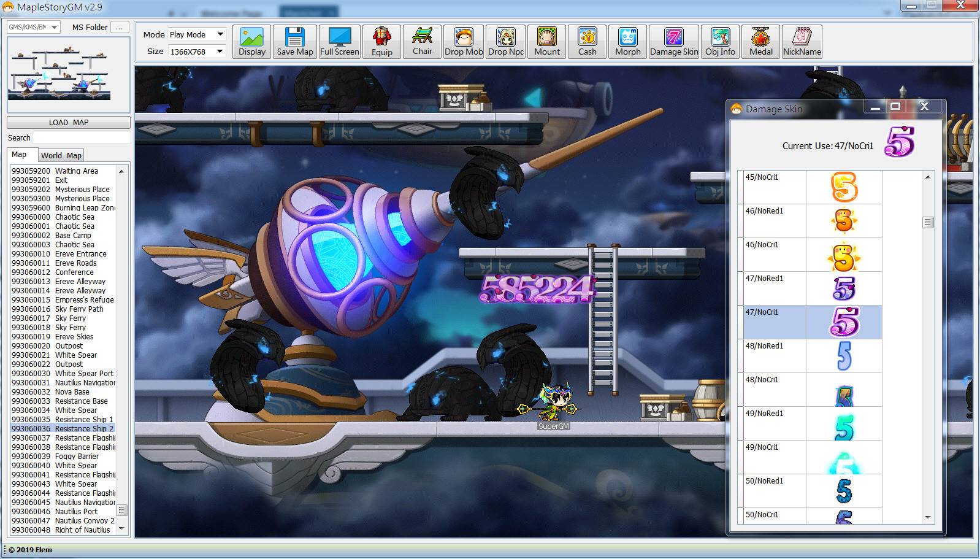The height and width of the screenshot is (559, 980).
Task: Switch to Full Screen mode
Action: (339, 42)
